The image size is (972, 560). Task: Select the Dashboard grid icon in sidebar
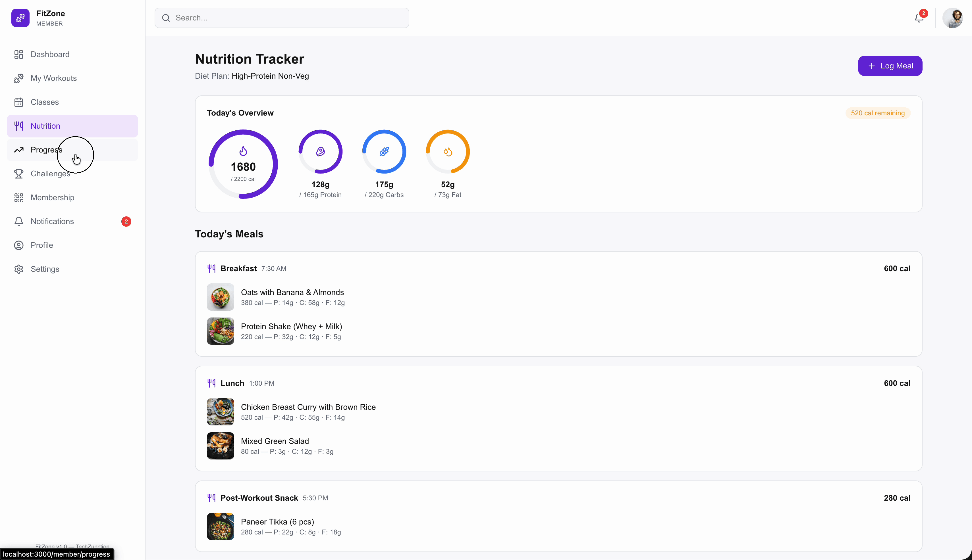point(18,54)
